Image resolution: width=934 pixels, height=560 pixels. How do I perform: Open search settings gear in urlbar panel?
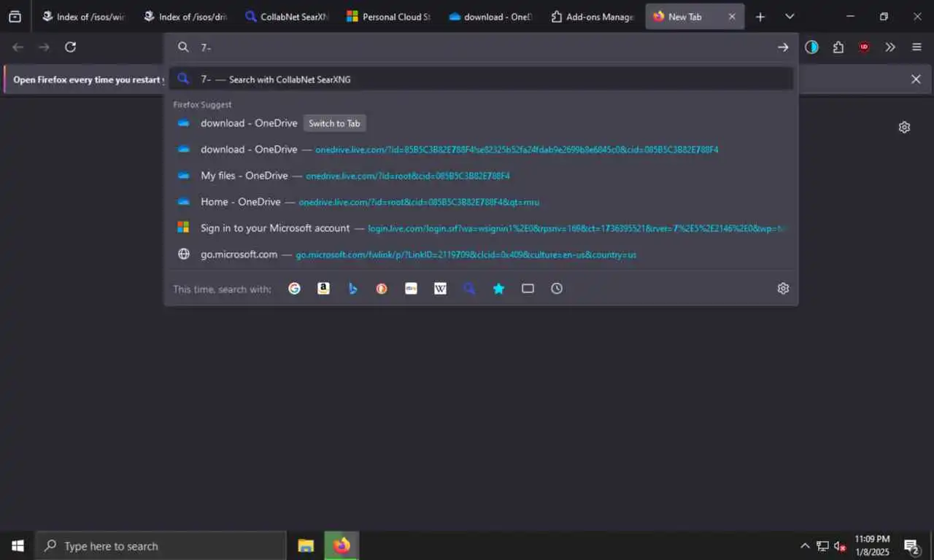(783, 289)
